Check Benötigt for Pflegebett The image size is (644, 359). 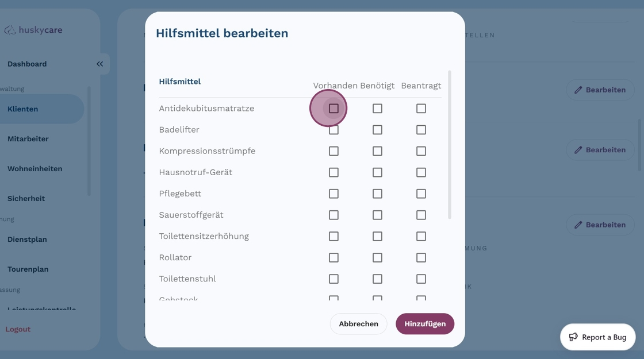[x=377, y=194]
